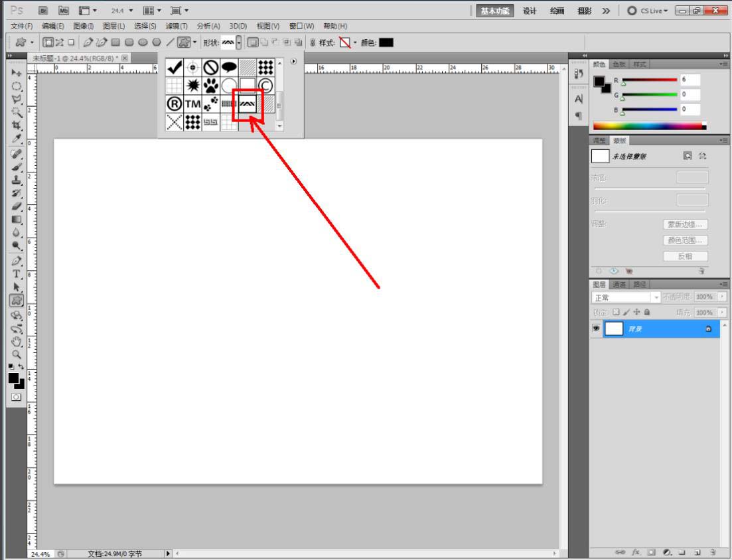Expand more workspaces with double chevron

click(x=606, y=11)
